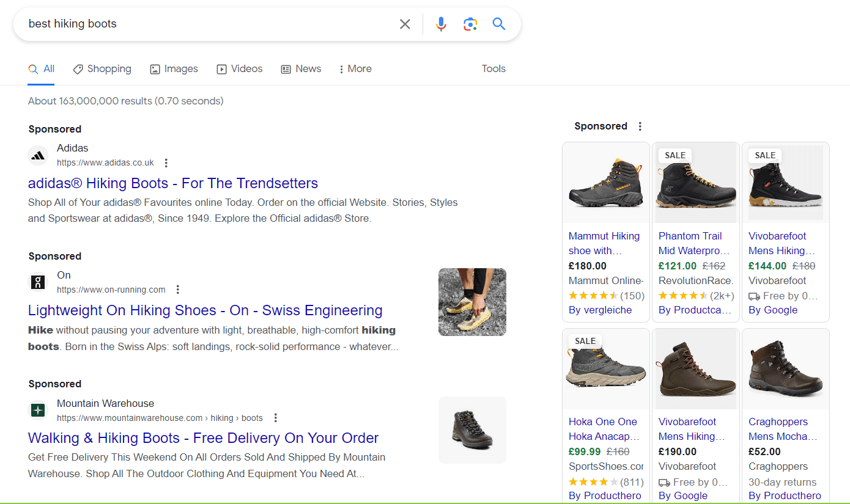Screen dimensions: 850x504
Task: Click the mountainwarehouse.com hiking boots URL
Action: [160, 418]
